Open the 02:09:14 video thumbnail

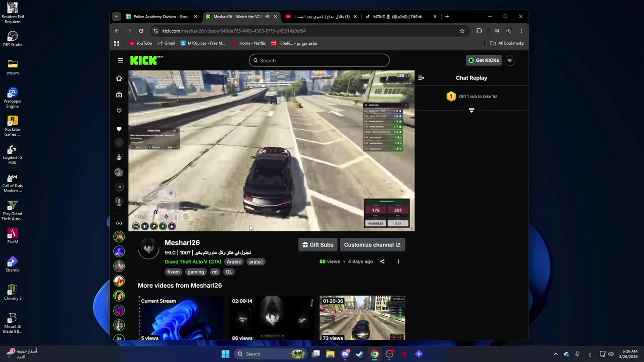pos(272,318)
